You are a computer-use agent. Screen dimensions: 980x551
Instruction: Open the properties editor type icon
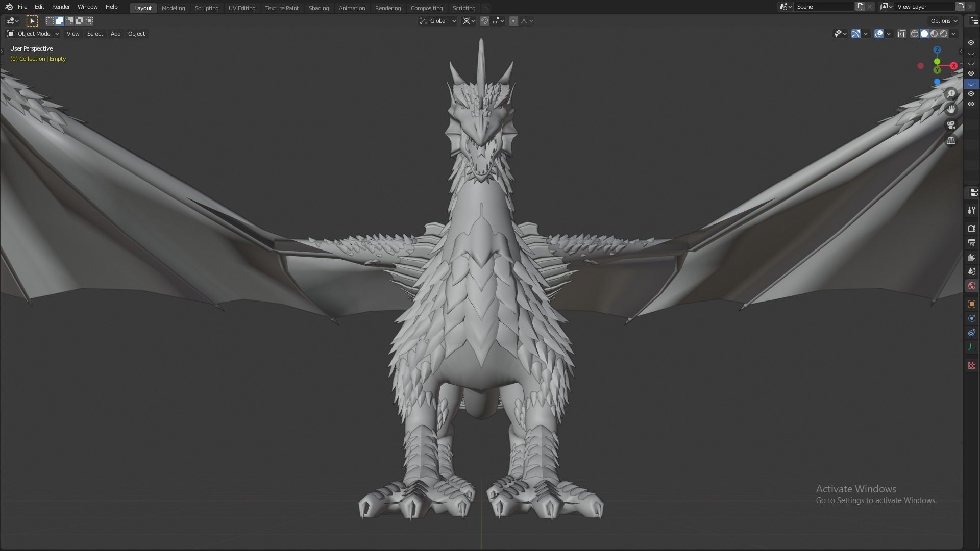[x=973, y=192]
